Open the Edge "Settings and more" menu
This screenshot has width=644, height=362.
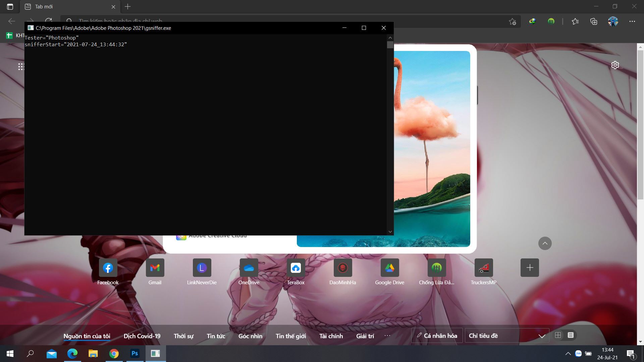(x=633, y=21)
